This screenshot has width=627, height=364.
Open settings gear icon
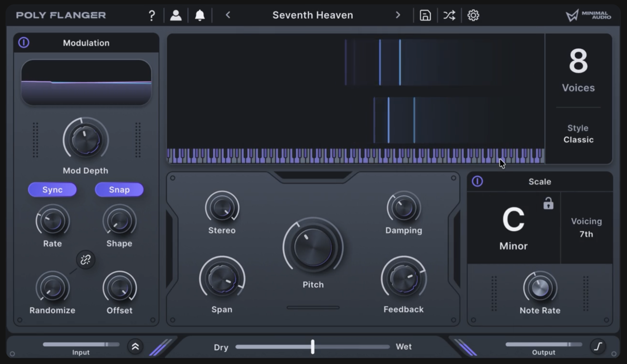point(473,15)
